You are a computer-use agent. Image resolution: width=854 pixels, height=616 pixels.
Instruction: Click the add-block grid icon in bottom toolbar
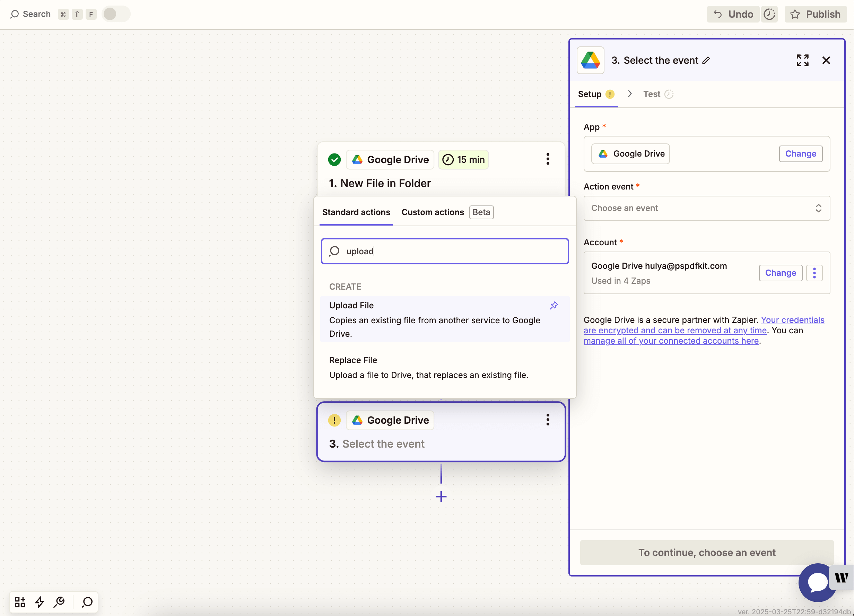click(x=19, y=602)
